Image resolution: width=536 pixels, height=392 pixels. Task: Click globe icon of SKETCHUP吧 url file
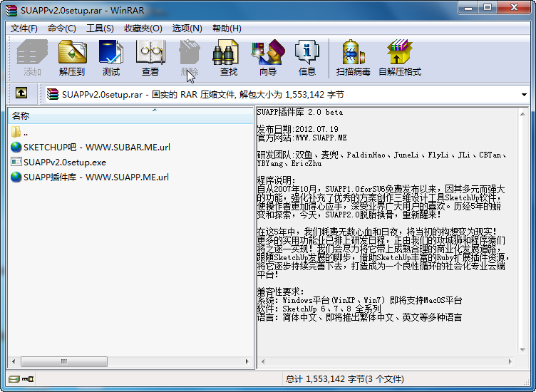coord(16,147)
